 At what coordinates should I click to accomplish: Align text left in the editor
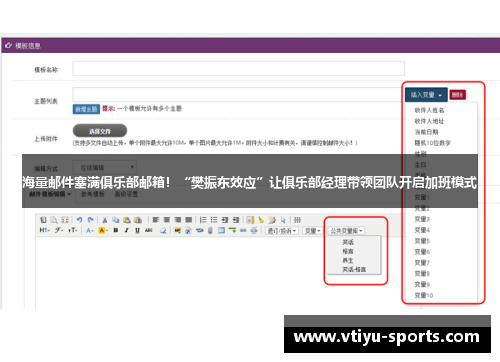click(x=156, y=220)
